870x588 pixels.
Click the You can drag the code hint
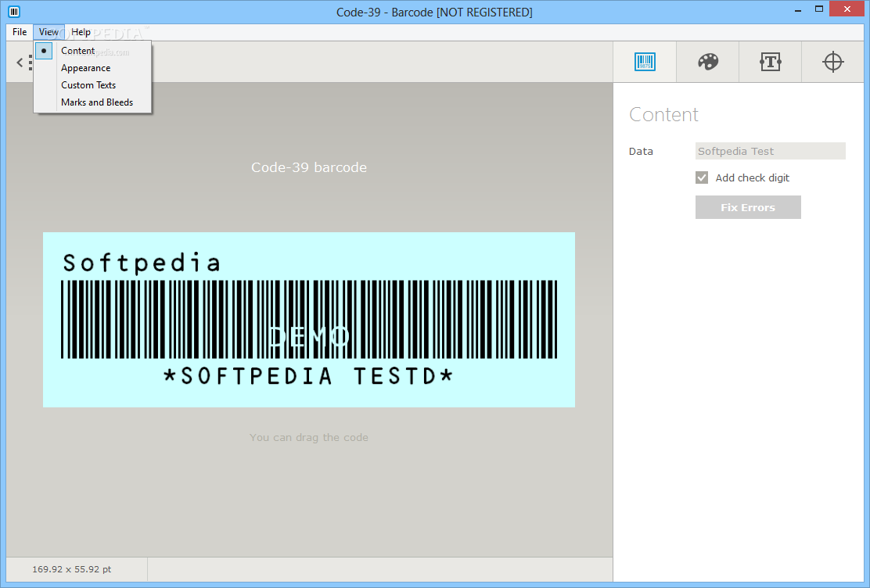tap(308, 437)
